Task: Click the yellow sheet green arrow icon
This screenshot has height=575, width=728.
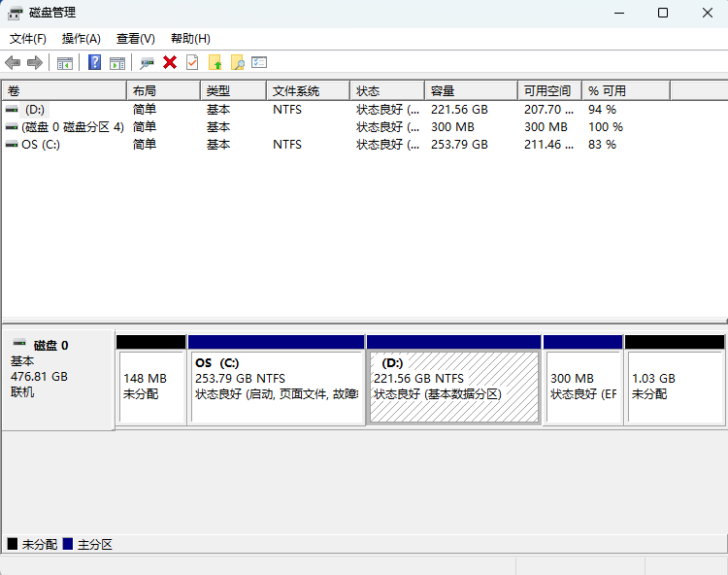Action: point(215,62)
